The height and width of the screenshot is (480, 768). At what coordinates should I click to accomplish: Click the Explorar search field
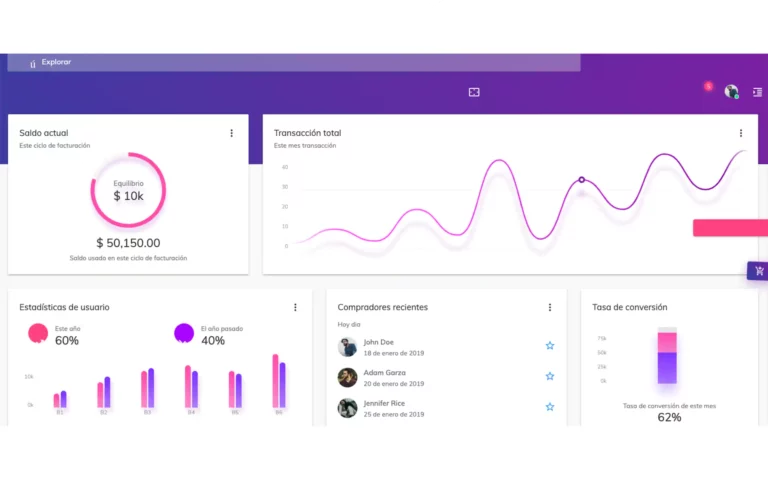(300, 62)
